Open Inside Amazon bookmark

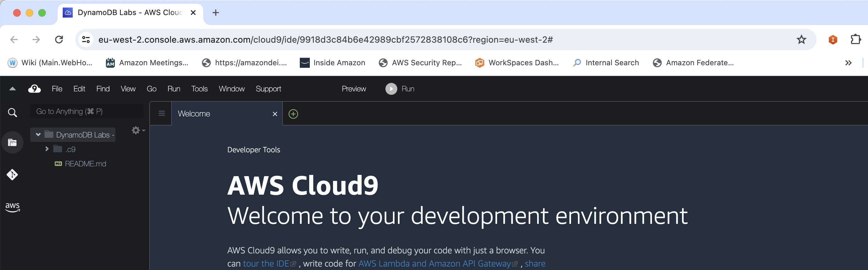coord(332,63)
